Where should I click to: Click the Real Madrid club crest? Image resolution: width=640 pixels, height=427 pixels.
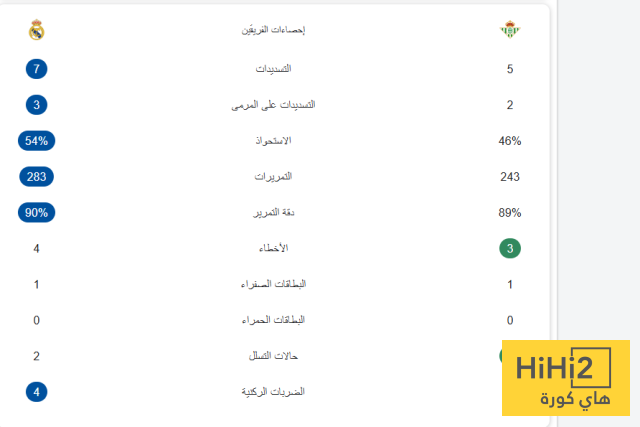(x=37, y=30)
